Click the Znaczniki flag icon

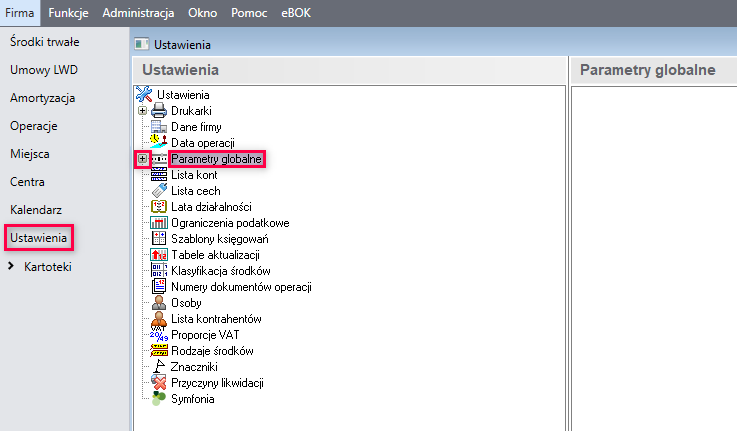[159, 367]
